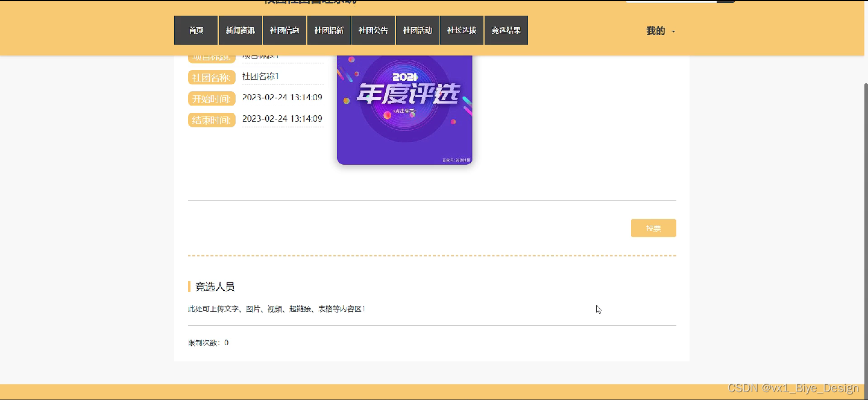This screenshot has height=400, width=868.
Task: Click the vote count line ending in 0
Action: (x=209, y=343)
